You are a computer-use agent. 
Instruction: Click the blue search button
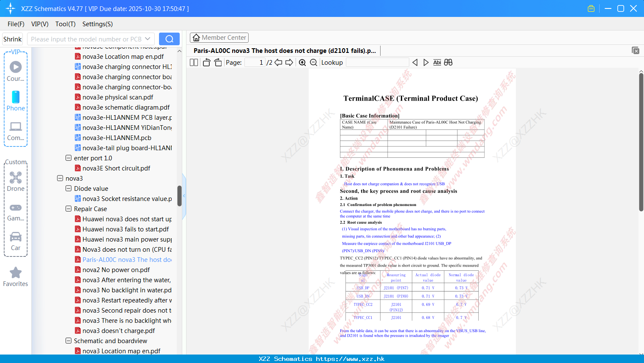click(x=169, y=39)
